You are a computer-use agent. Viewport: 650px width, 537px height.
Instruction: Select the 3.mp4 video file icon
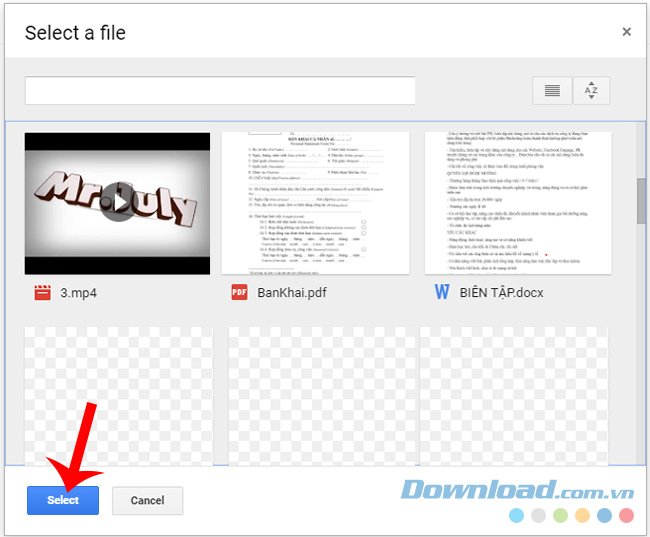pyautogui.click(x=42, y=292)
